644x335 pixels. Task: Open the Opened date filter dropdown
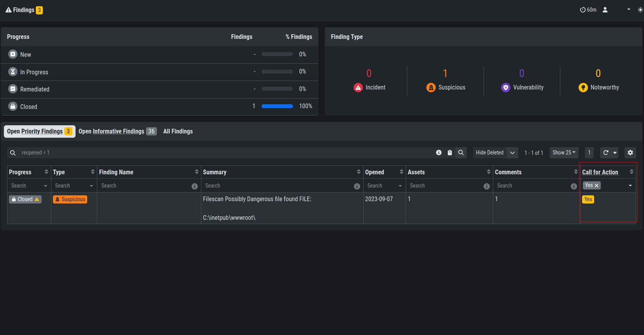tap(400, 186)
